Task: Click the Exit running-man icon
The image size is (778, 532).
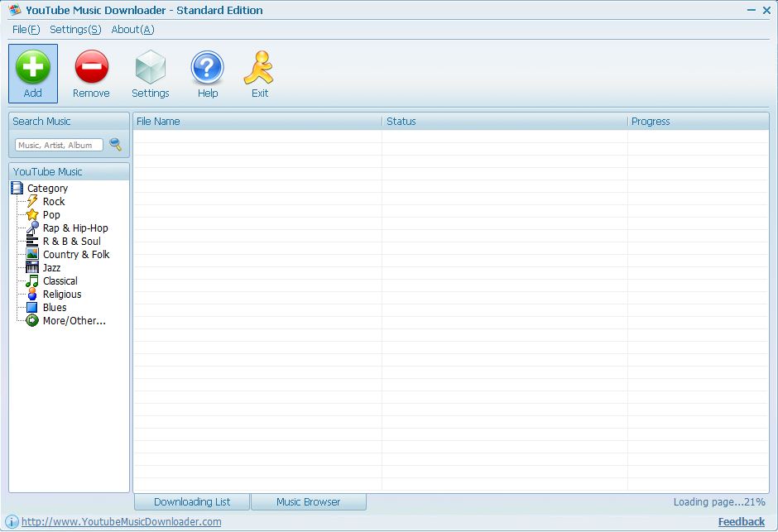Action: point(259,67)
